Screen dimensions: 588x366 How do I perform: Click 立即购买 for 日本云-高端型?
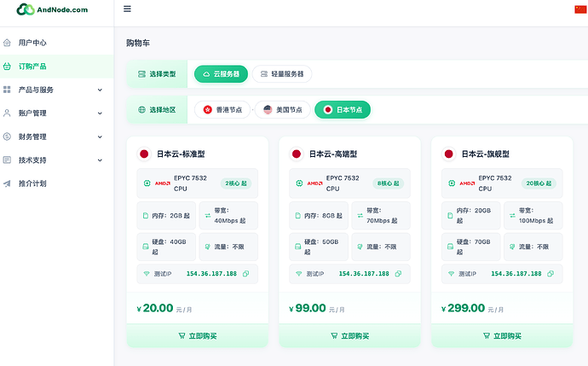[350, 336]
